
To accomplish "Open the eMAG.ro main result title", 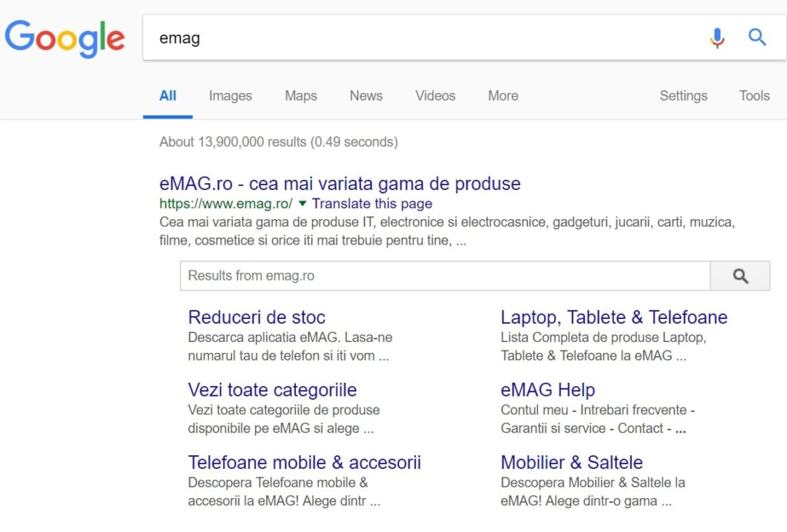I will coord(340,184).
